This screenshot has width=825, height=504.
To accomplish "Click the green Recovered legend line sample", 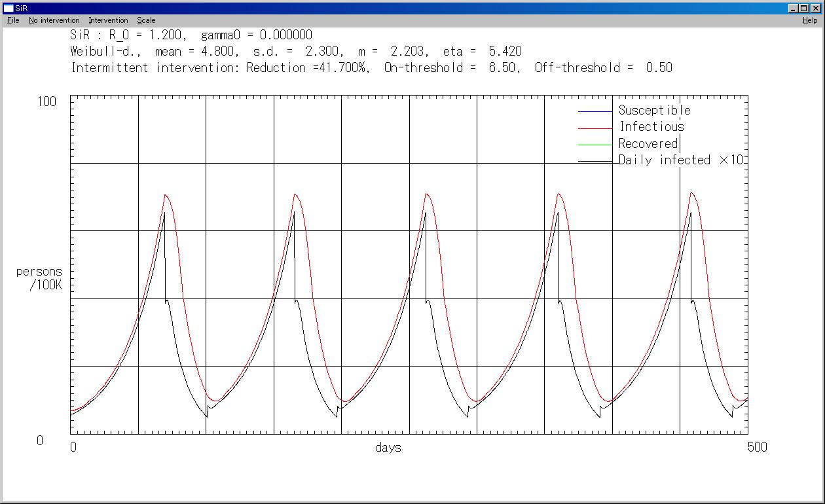I will [x=595, y=145].
